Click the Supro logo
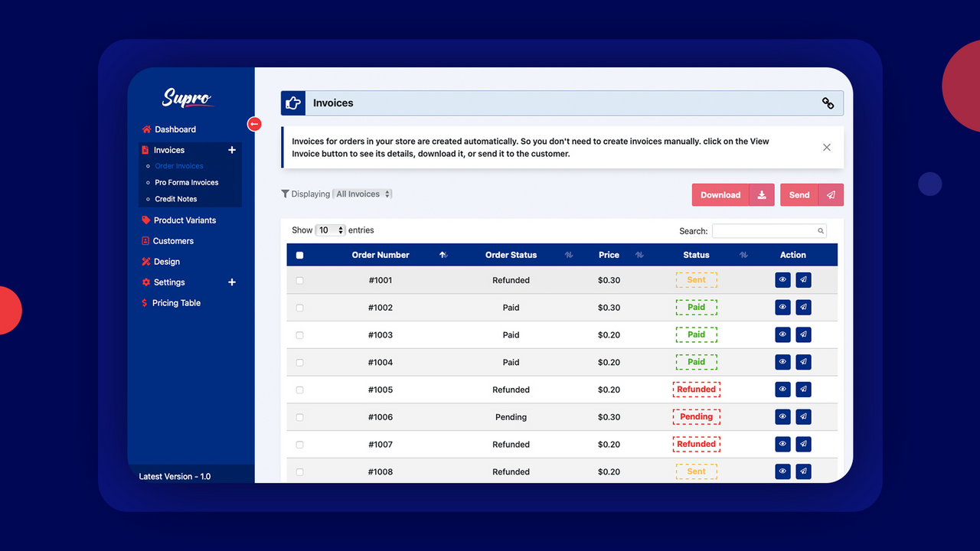This screenshot has width=980, height=551. (x=187, y=98)
